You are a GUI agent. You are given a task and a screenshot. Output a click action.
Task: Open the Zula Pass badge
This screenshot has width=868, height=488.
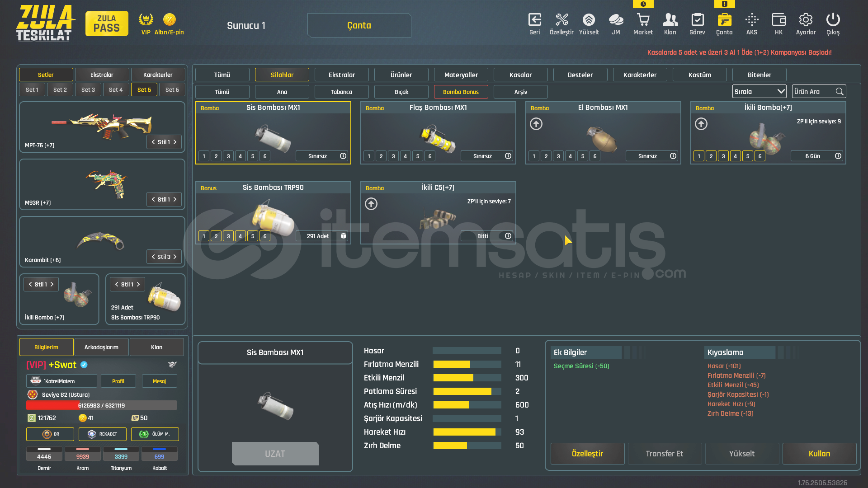[x=107, y=23]
